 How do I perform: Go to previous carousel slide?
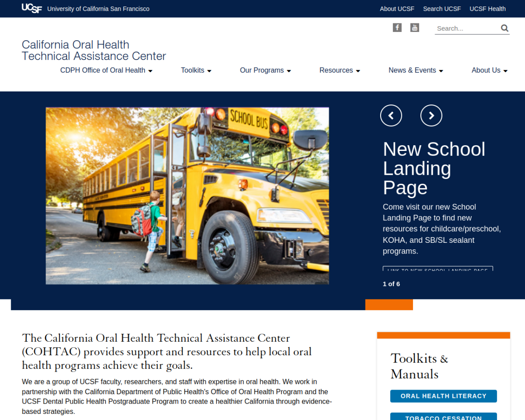[391, 116]
